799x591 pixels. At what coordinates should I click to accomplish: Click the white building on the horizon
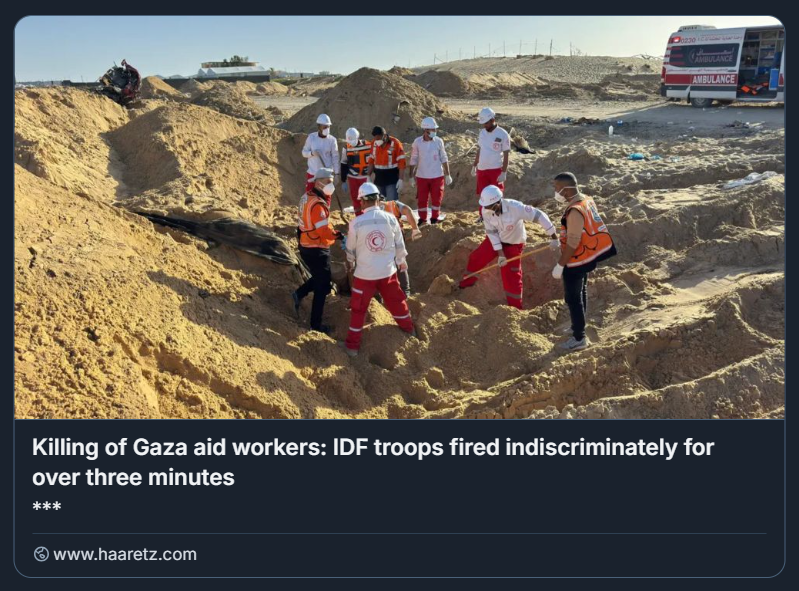(x=233, y=70)
